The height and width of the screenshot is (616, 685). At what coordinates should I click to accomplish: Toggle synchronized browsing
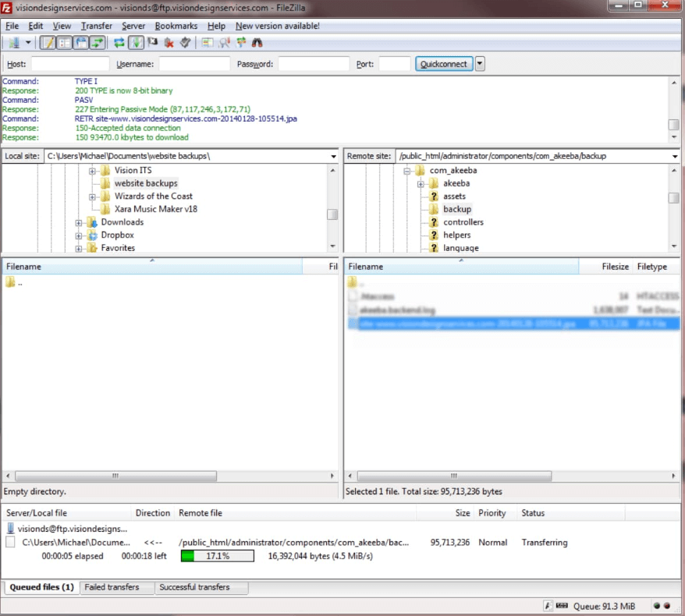(x=241, y=43)
